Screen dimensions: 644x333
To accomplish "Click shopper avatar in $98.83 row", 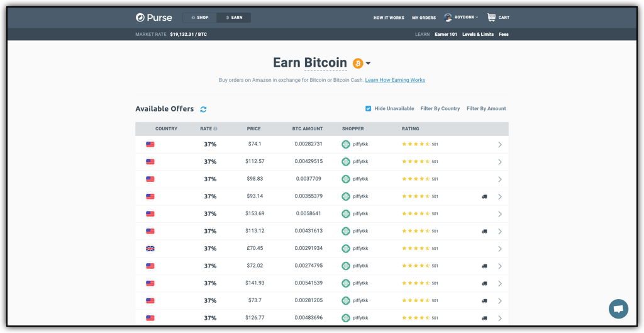I will coord(346,179).
